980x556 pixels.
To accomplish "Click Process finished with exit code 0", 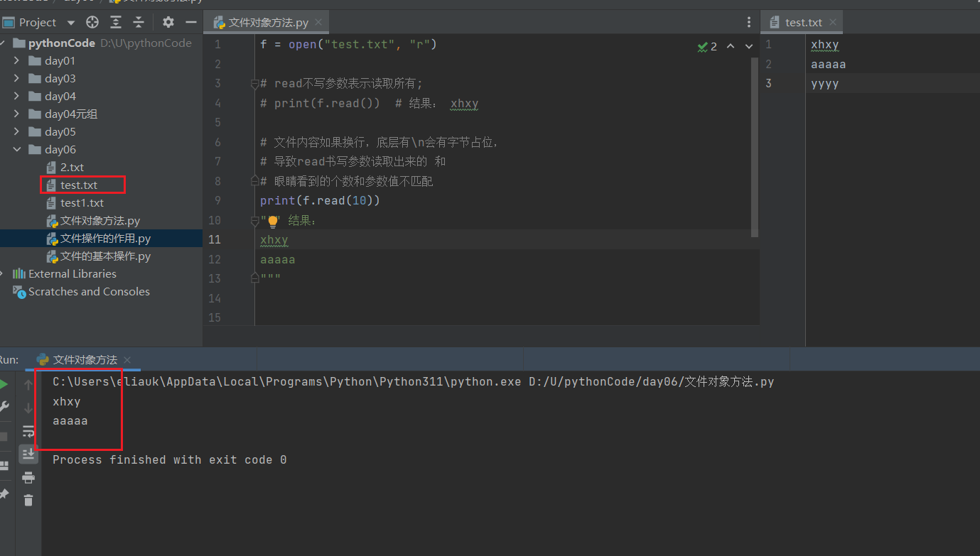I will pyautogui.click(x=170, y=460).
